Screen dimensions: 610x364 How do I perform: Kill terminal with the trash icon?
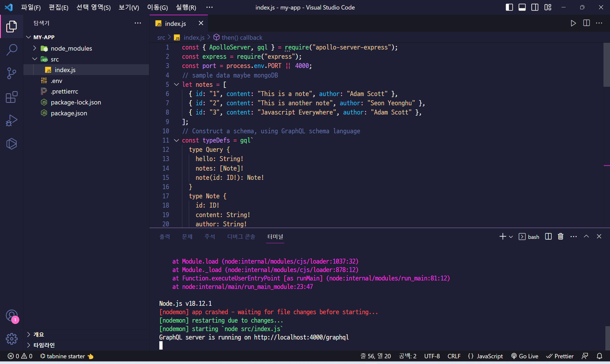(x=560, y=236)
